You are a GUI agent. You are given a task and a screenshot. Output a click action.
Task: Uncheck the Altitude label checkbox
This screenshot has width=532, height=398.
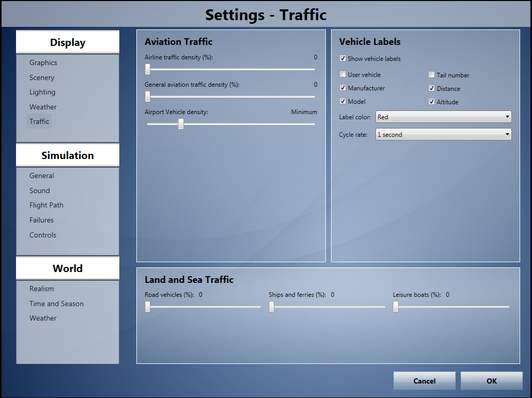(432, 102)
